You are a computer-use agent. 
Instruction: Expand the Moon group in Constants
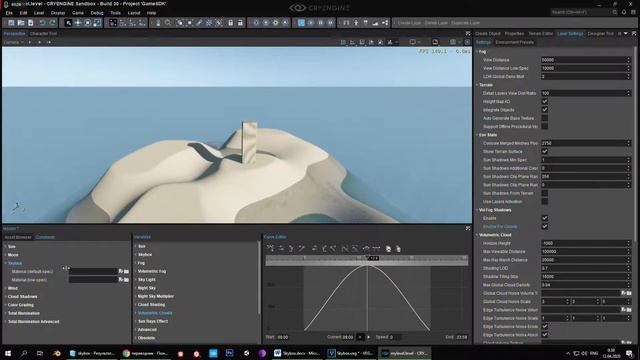pos(5,255)
